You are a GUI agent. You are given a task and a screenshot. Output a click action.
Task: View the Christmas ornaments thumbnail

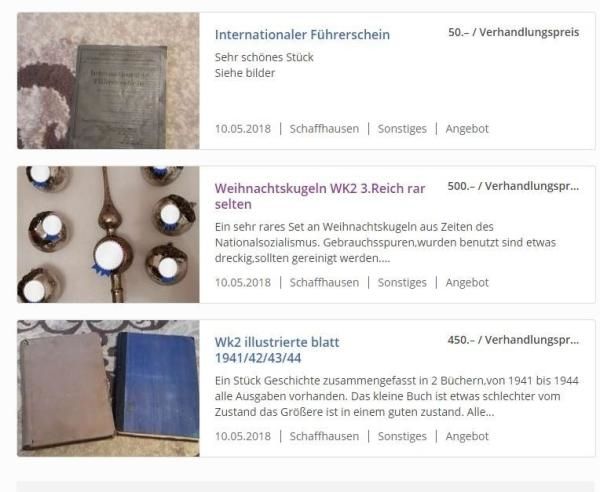click(x=108, y=235)
